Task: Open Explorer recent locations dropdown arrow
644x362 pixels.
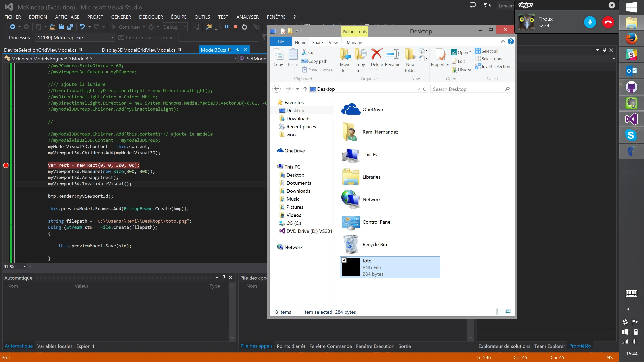Action: click(297, 89)
